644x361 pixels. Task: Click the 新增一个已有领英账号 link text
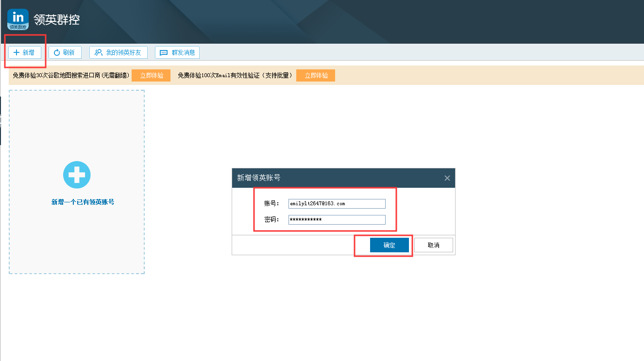pyautogui.click(x=83, y=202)
